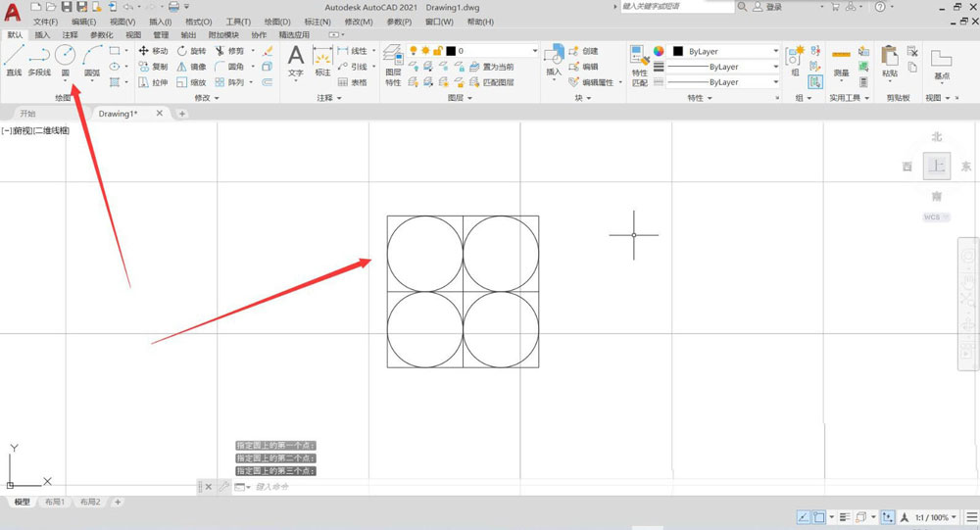980x530 pixels.
Task: Switch to the Parametric (参数化) ribbon tab
Action: 101,35
